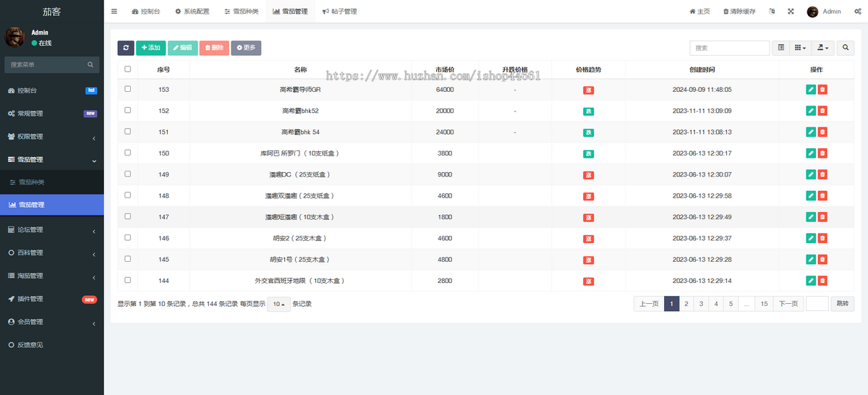Open the columns grid dropdown in the table toolbar
This screenshot has width=868, height=395.
click(800, 48)
